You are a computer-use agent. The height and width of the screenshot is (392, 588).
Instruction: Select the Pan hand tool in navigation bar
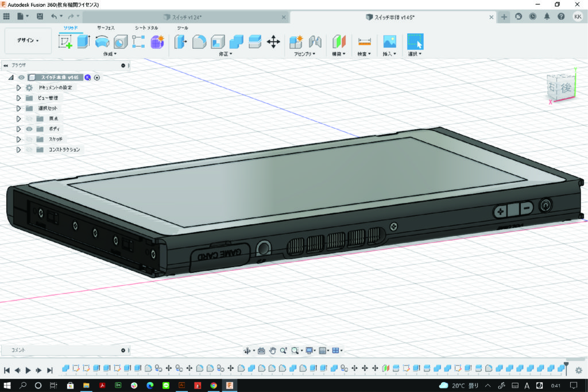click(x=273, y=351)
